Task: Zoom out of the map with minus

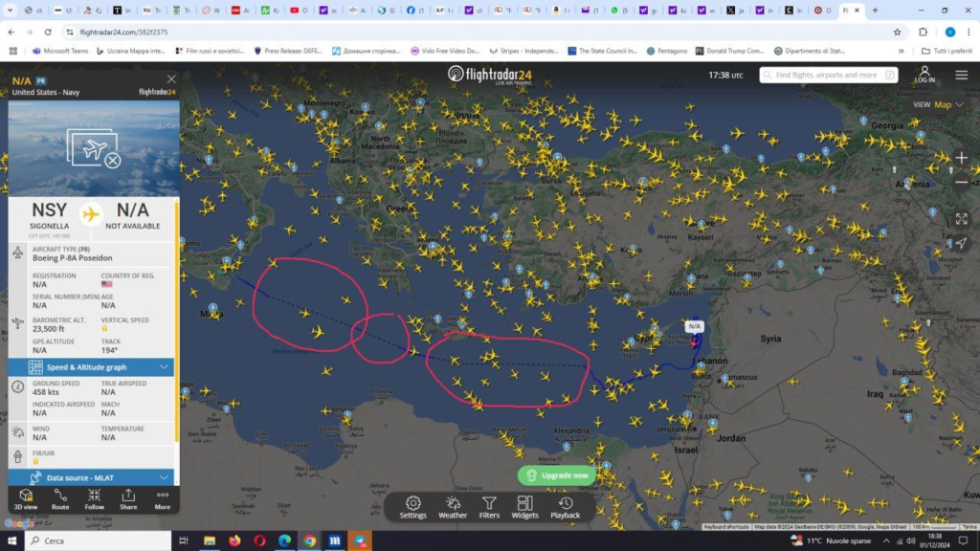Action: tap(961, 183)
